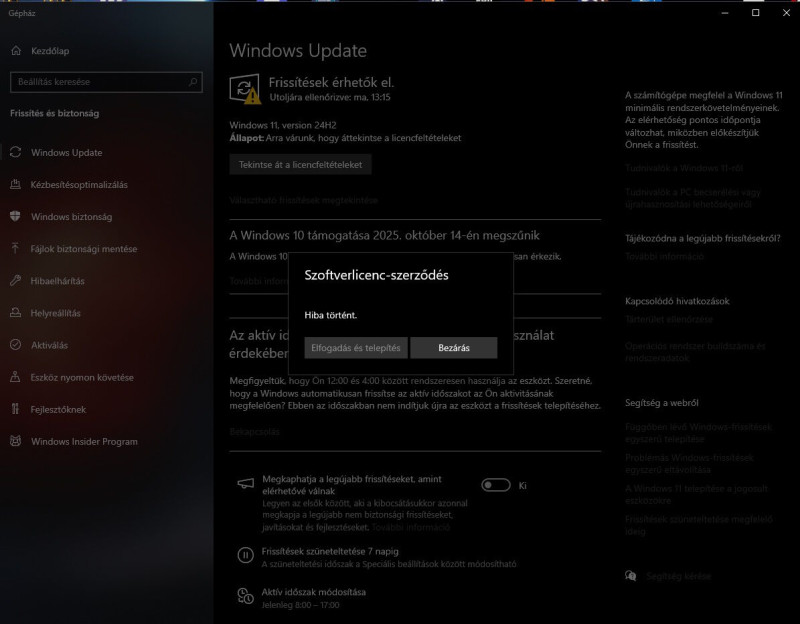Click Bezárás button in the dialog

(454, 347)
